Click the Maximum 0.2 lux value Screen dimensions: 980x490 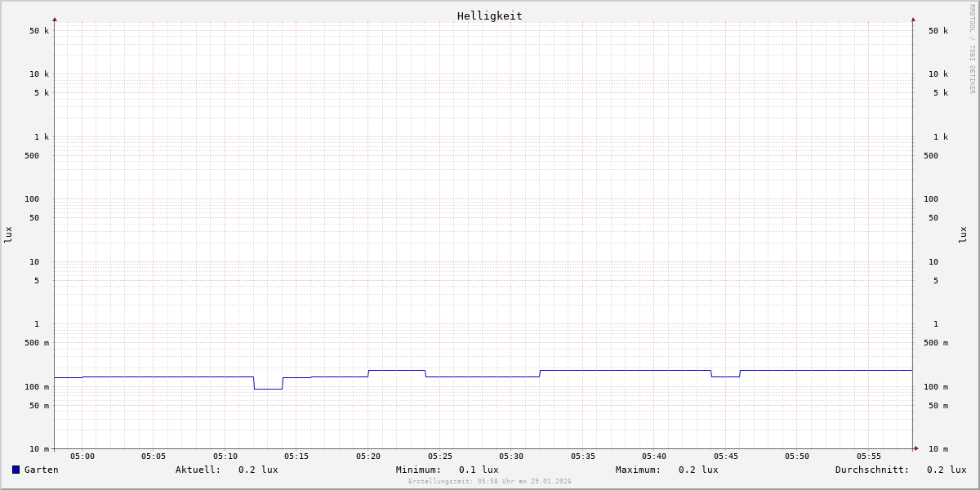698,470
